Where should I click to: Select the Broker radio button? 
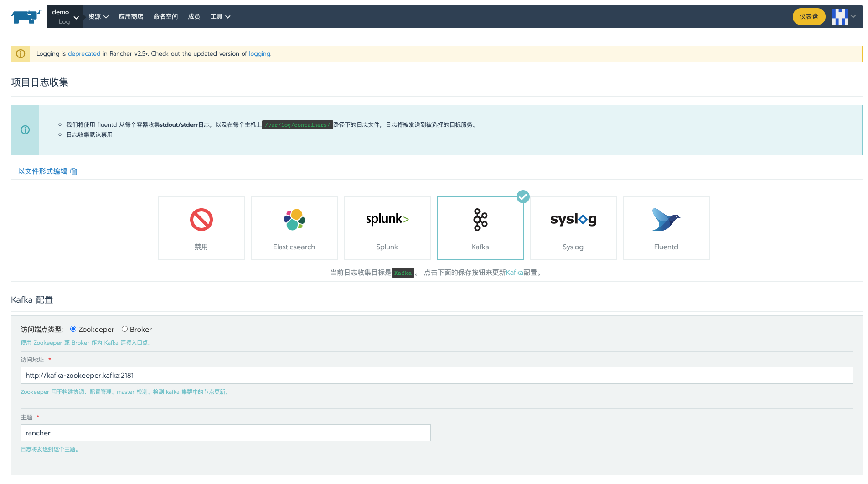coord(124,329)
